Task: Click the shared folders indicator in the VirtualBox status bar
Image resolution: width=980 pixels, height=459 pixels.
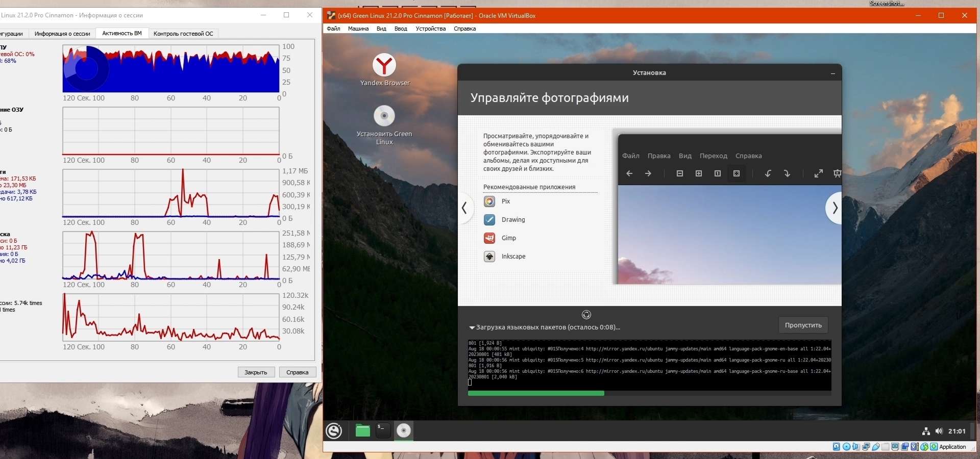Action: pos(886,447)
